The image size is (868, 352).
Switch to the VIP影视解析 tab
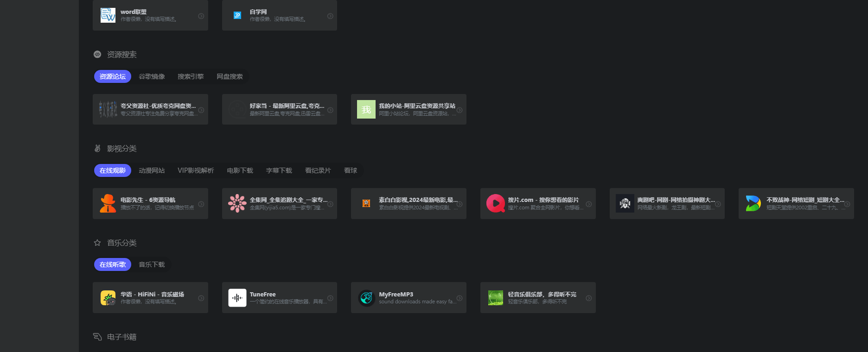(x=196, y=170)
